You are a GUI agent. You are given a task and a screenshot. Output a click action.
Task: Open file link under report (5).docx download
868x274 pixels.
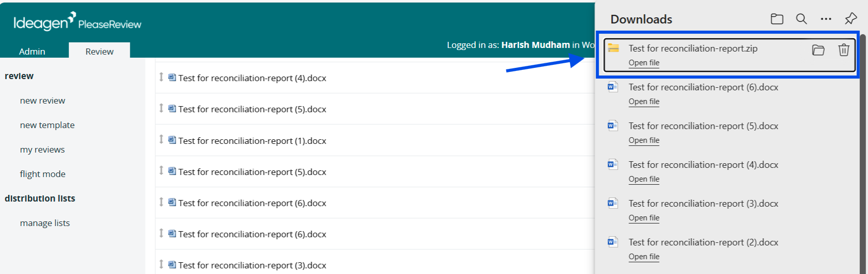click(x=644, y=140)
